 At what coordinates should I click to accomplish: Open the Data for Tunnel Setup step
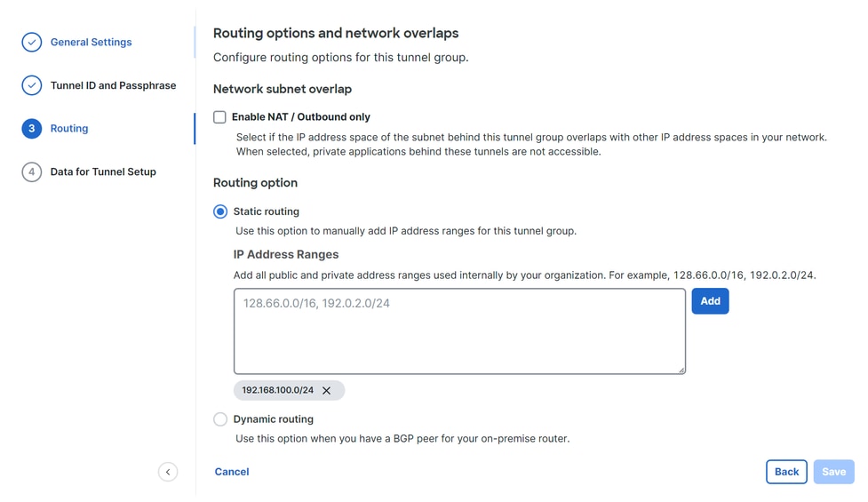[103, 171]
